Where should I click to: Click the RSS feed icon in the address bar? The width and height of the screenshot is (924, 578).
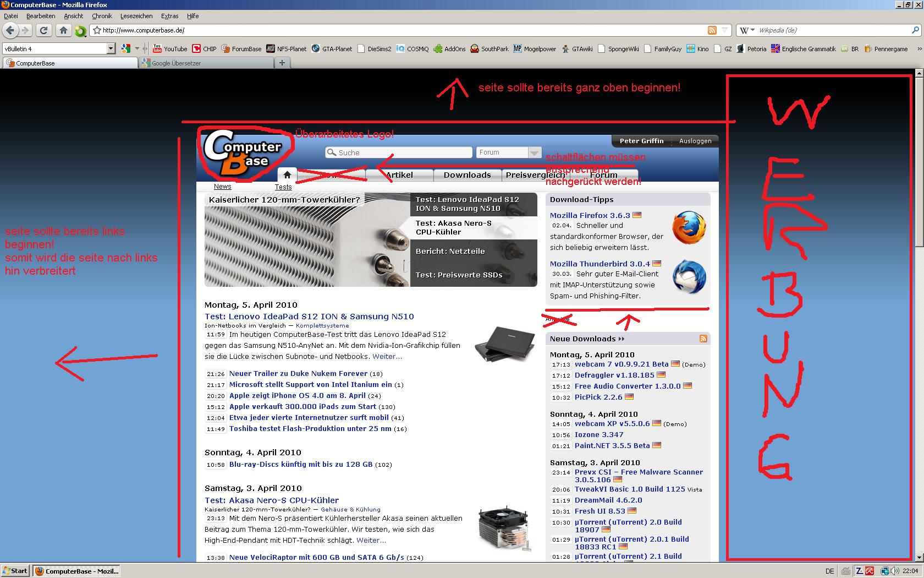click(712, 30)
